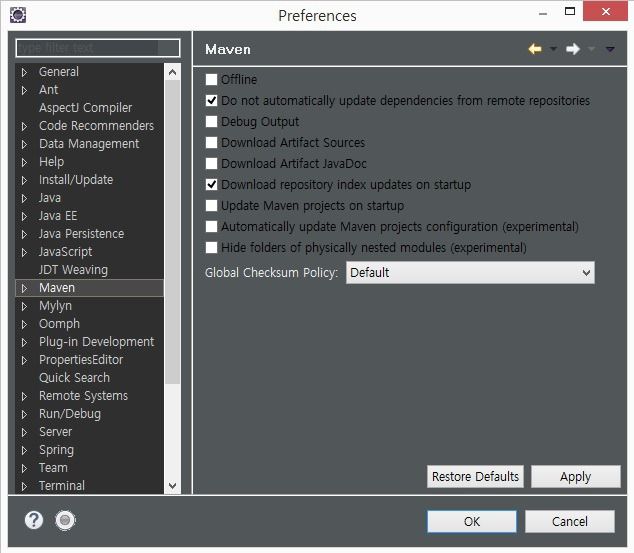Confirm preferences with OK button
The height and width of the screenshot is (553, 634).
472,521
